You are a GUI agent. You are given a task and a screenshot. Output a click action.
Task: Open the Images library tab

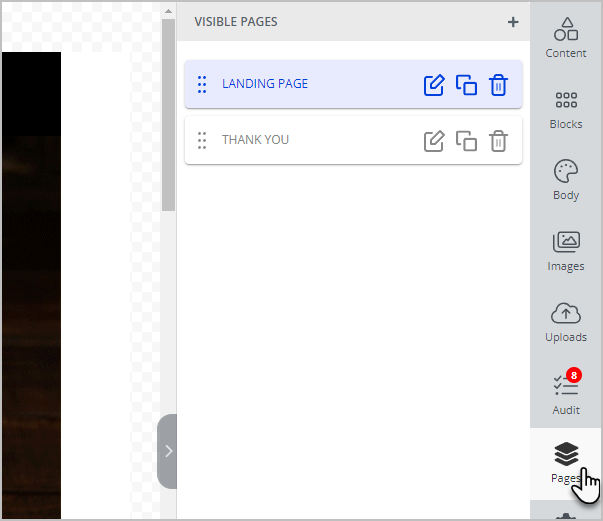(x=566, y=251)
